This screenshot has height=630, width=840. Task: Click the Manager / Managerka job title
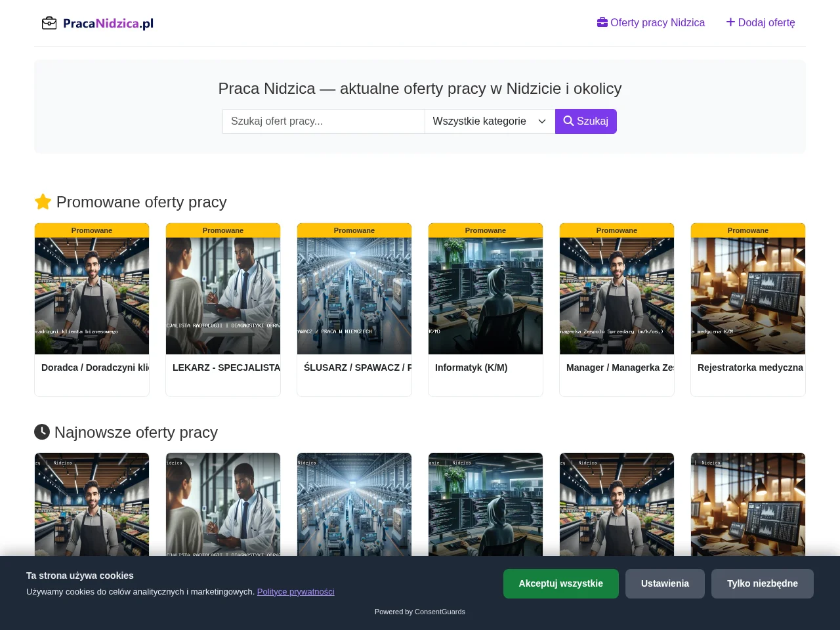click(620, 367)
